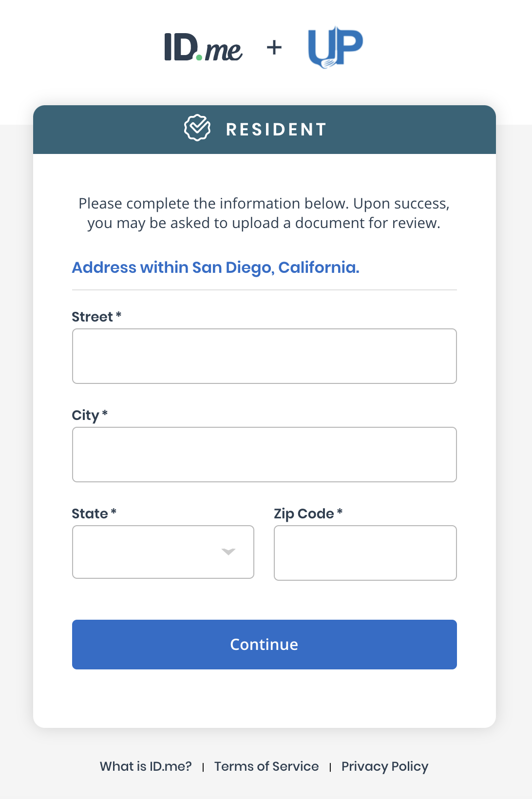Click the verified checkmark badge icon
This screenshot has height=799, width=532.
point(197,128)
